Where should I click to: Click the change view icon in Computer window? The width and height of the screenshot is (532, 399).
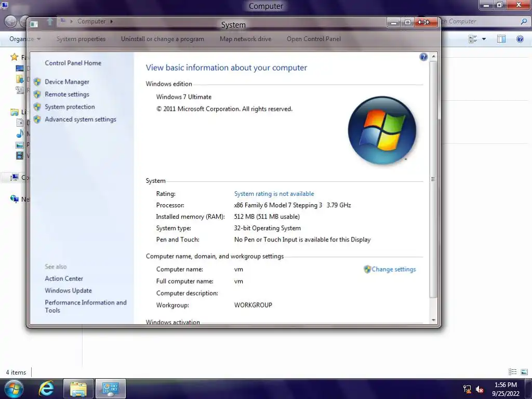(473, 39)
